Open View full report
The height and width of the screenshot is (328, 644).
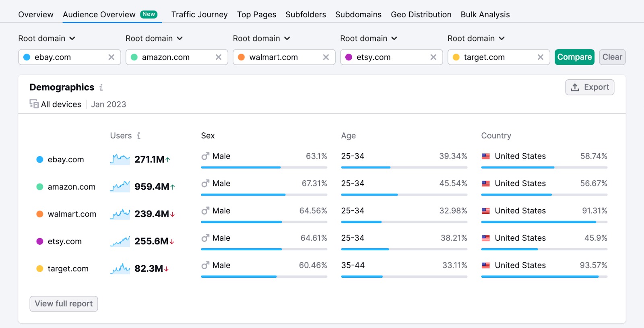(x=64, y=304)
